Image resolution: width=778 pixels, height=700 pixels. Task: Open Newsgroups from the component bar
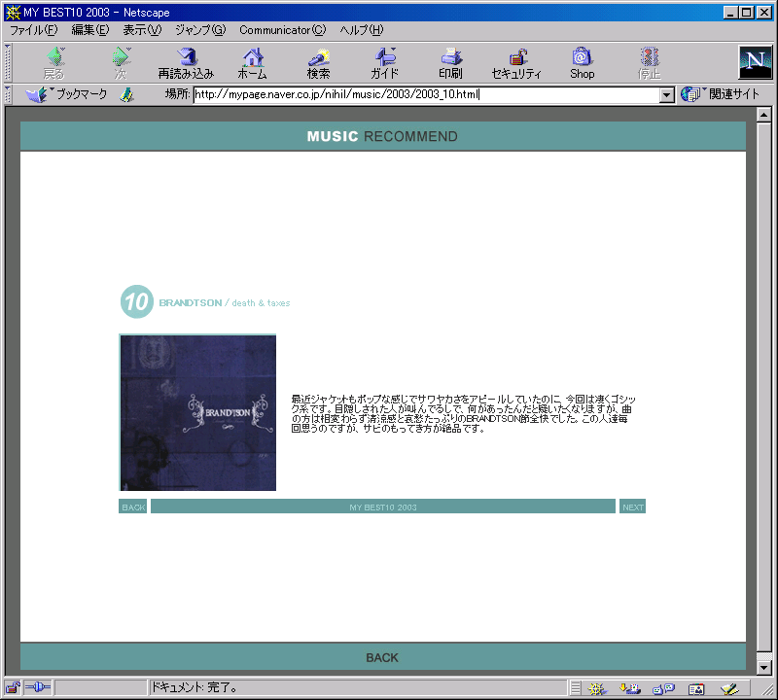tap(663, 688)
